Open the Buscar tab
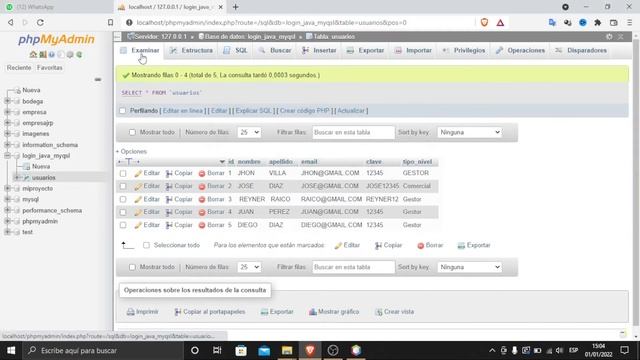The image size is (640, 360). 276,51
